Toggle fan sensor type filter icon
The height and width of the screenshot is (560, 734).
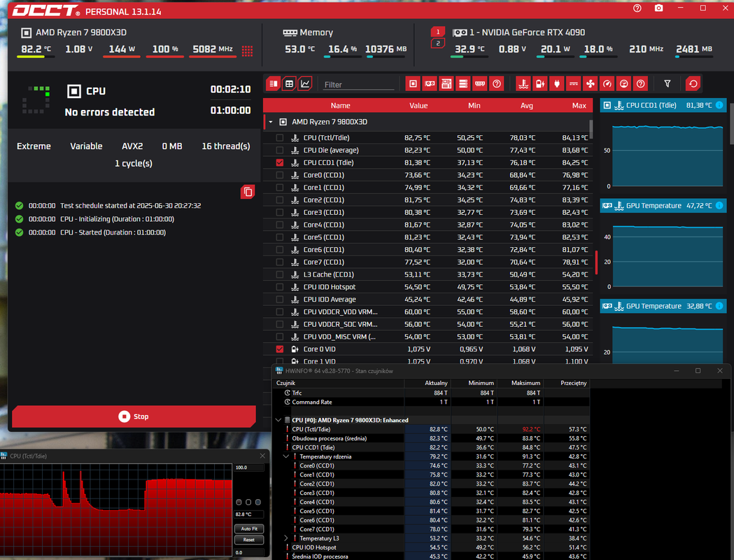click(x=591, y=84)
